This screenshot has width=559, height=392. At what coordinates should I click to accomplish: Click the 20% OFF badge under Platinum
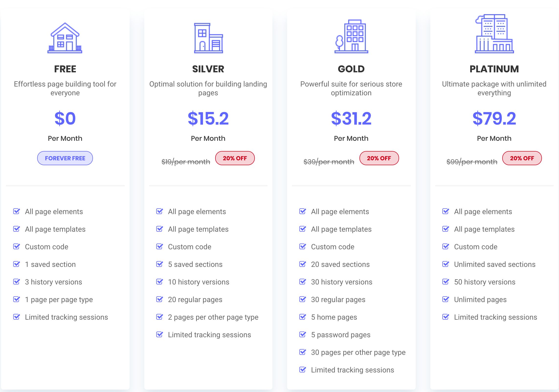pyautogui.click(x=522, y=158)
